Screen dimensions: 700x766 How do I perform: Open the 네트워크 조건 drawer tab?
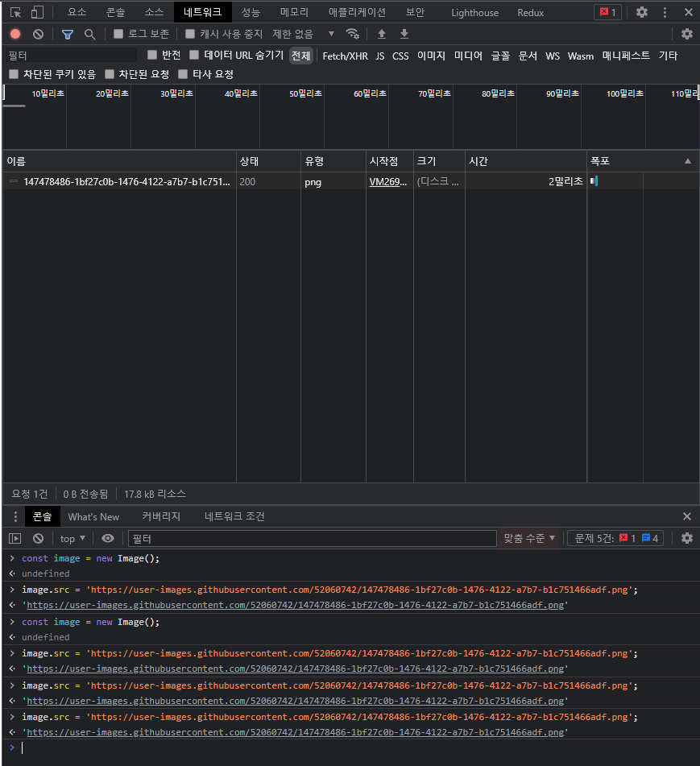234,516
